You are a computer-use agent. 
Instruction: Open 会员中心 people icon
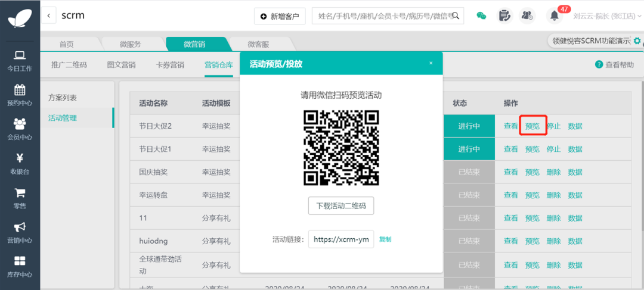[x=20, y=123]
